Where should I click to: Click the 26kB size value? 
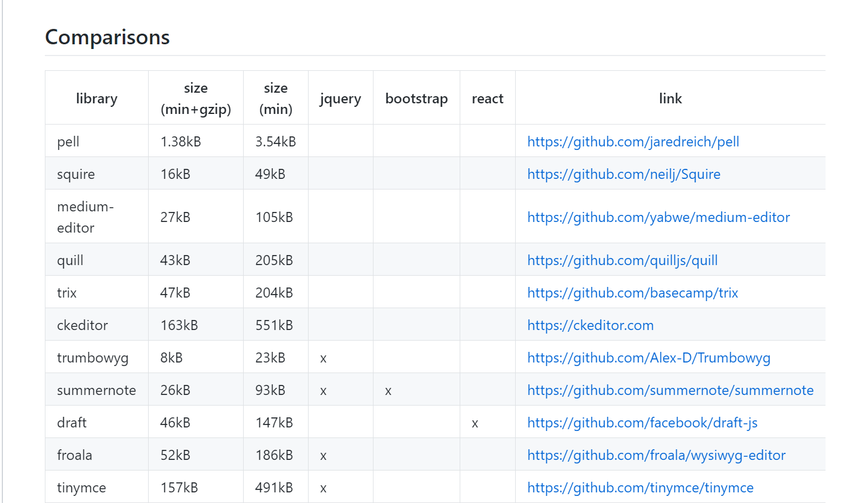(175, 390)
